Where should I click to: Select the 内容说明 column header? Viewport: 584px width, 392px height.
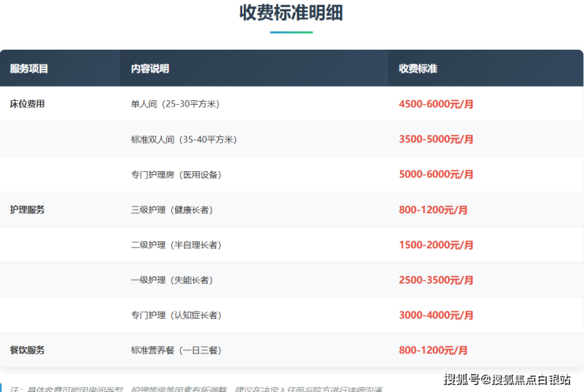(150, 69)
